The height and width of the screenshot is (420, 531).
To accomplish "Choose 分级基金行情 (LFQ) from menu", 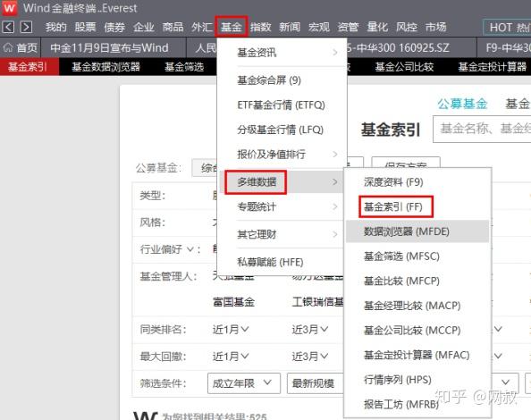I will click(282, 130).
